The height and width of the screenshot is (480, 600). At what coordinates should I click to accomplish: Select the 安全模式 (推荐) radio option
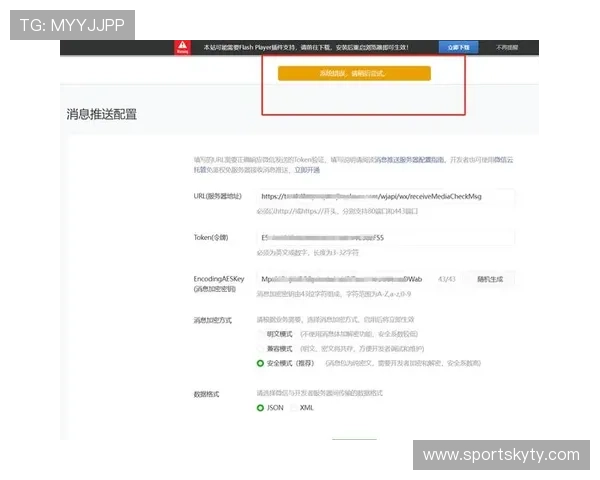[261, 363]
